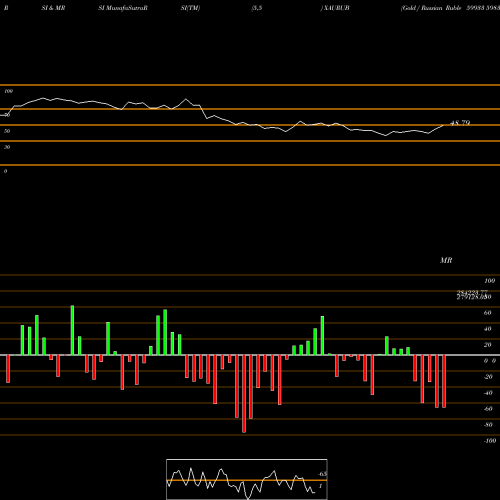Click the "100" label on RSI panel
The width and height of the screenshot is (500, 500).
pos(9,91)
